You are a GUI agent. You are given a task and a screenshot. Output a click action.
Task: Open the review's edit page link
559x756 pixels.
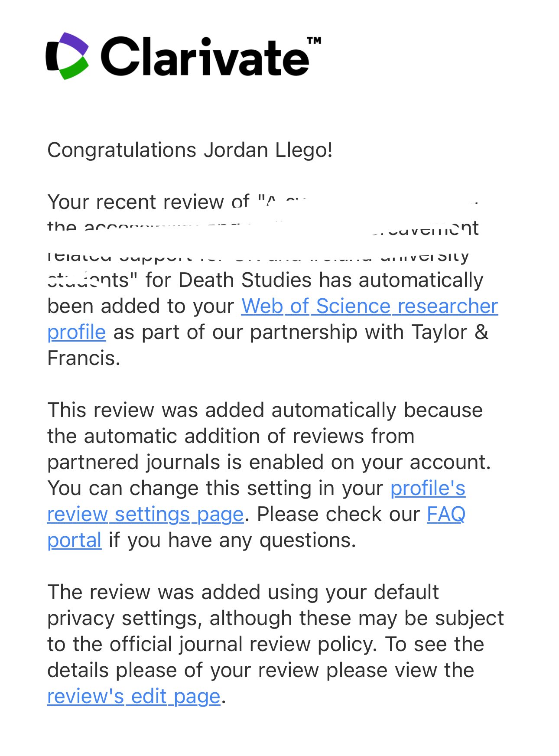134,697
